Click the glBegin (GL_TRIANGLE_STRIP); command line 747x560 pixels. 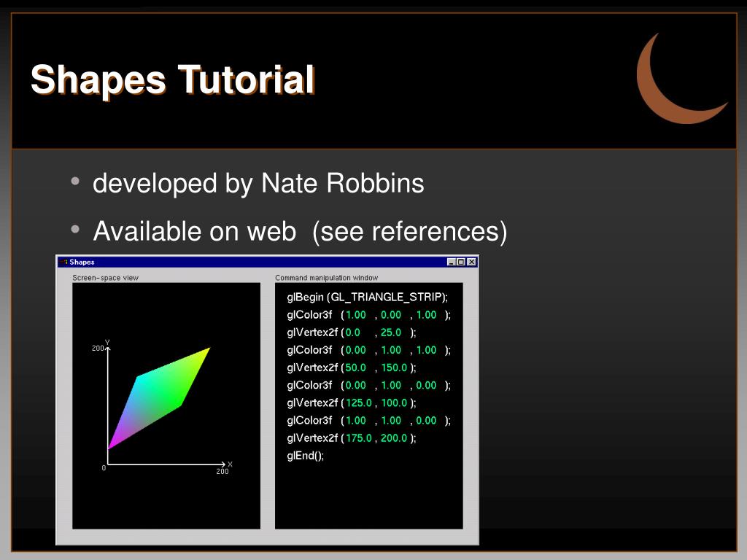coord(368,297)
